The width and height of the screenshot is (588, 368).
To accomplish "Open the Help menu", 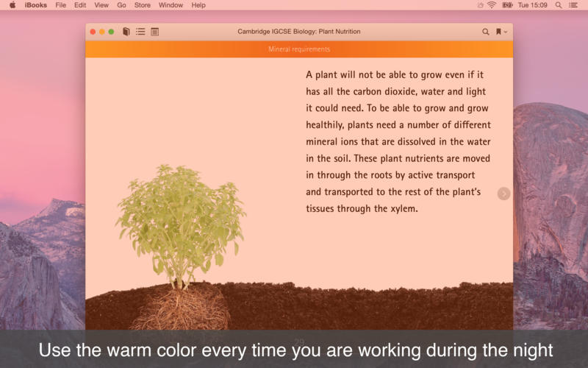I will point(198,5).
